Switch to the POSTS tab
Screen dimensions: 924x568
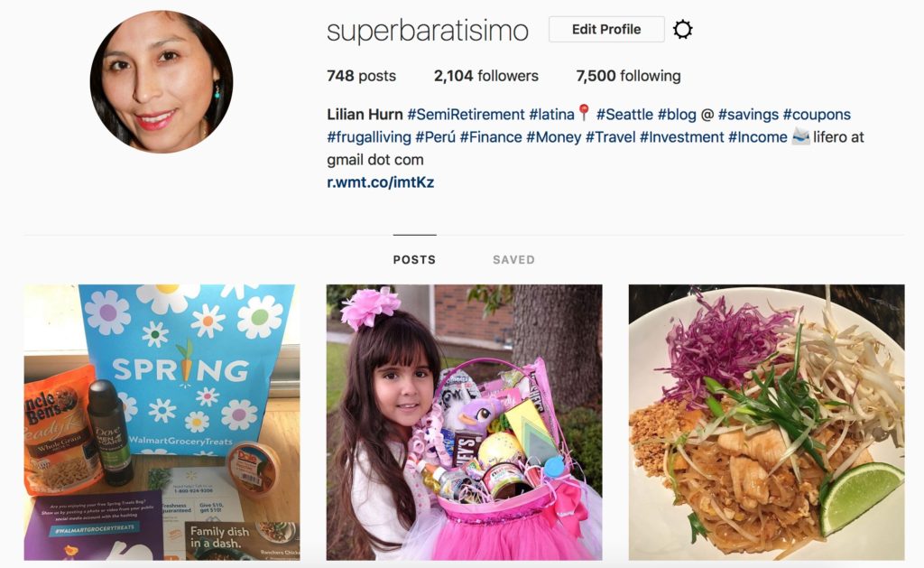coord(414,259)
